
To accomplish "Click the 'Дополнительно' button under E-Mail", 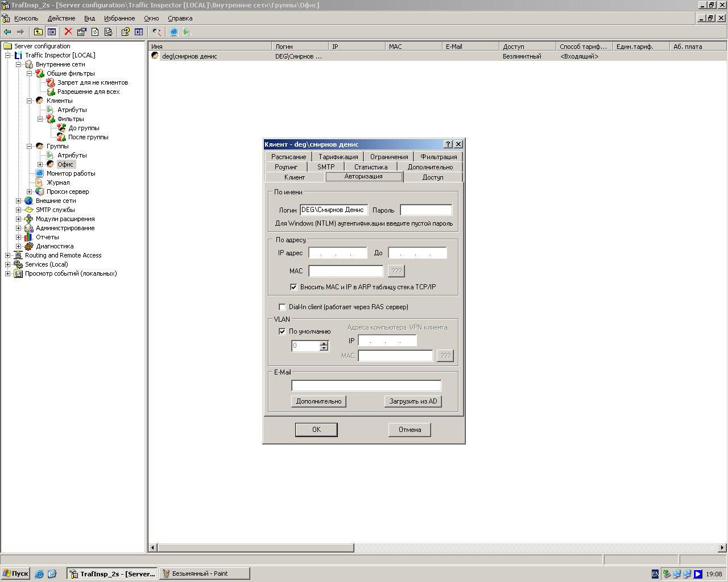I will pos(318,401).
